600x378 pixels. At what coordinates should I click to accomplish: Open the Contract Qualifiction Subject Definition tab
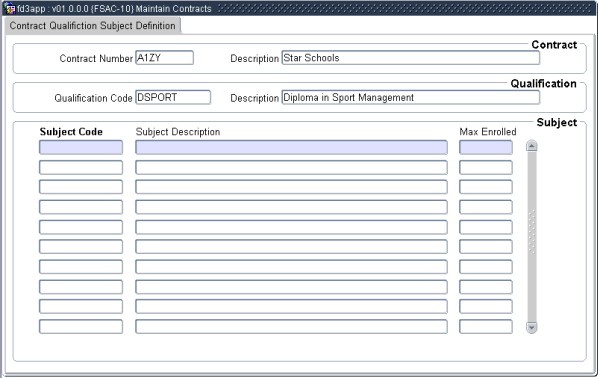(93, 26)
